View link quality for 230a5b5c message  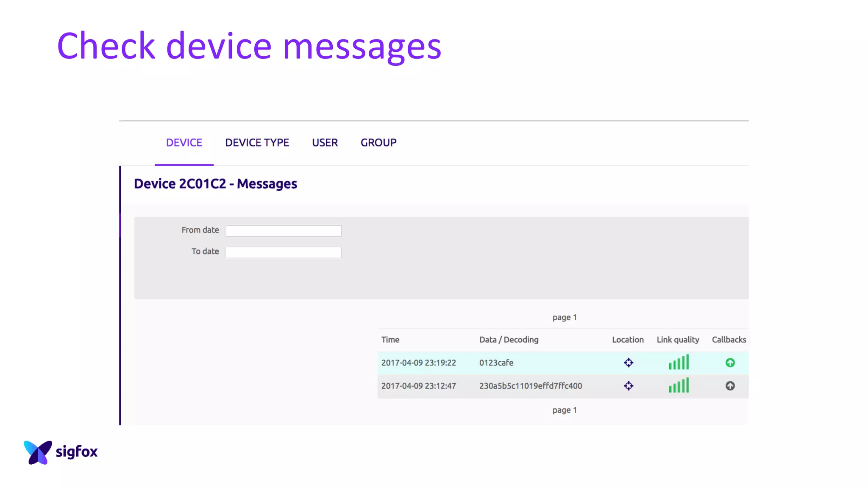[679, 385]
